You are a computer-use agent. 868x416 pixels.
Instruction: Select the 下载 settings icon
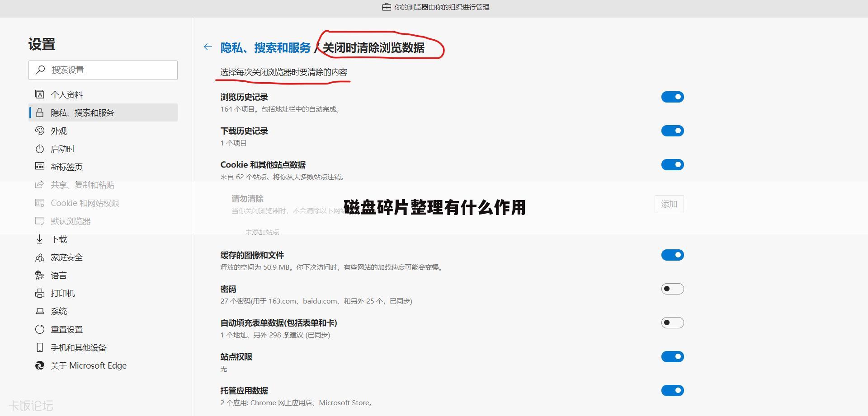(x=40, y=239)
